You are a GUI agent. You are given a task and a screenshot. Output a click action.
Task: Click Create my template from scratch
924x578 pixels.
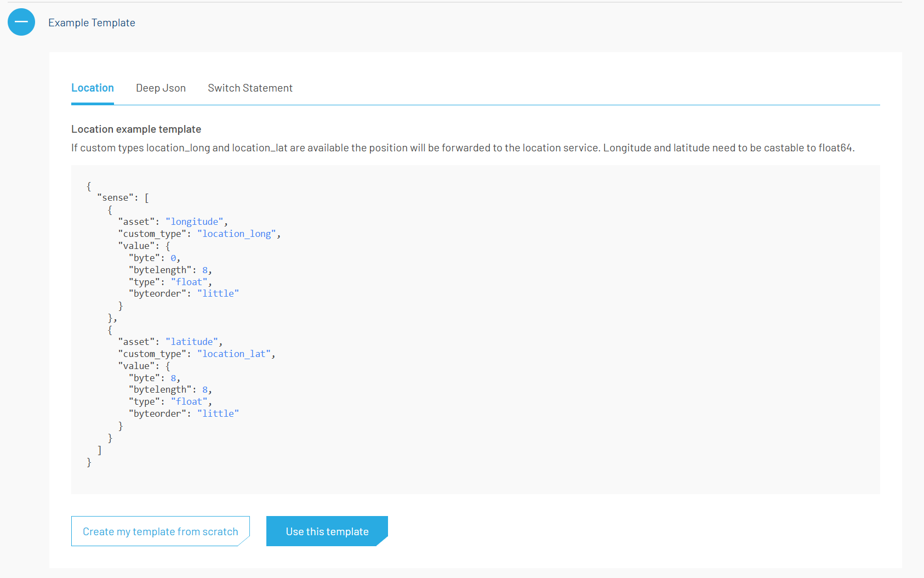(160, 531)
